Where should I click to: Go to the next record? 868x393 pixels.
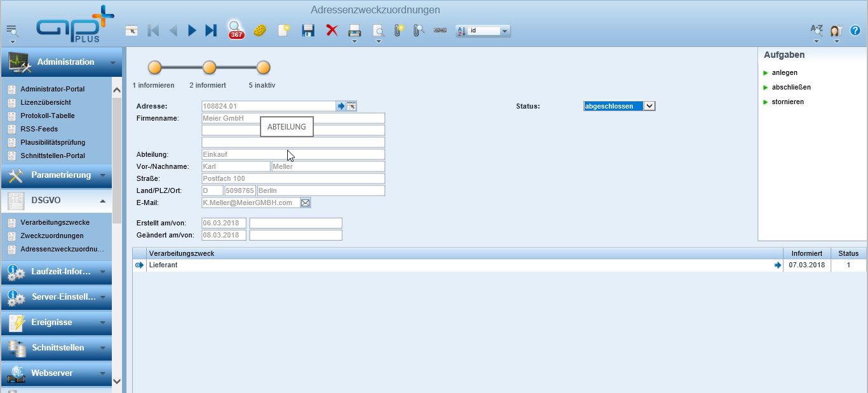click(x=192, y=30)
